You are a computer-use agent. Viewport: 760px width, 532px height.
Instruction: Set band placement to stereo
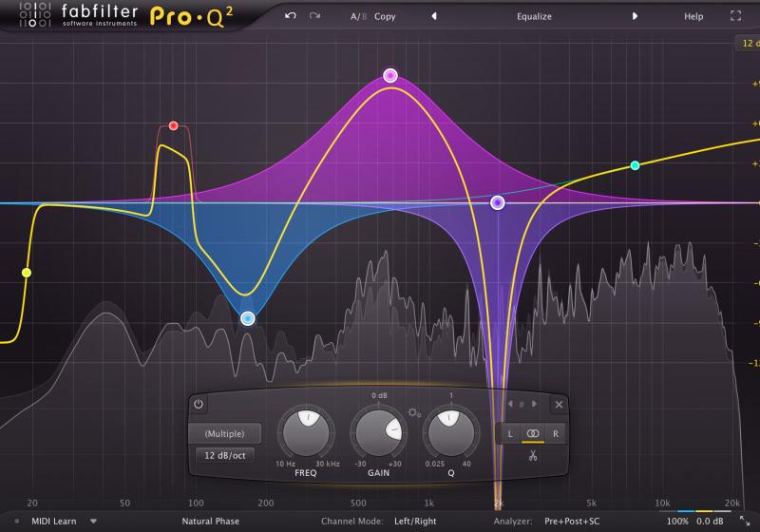point(533,433)
